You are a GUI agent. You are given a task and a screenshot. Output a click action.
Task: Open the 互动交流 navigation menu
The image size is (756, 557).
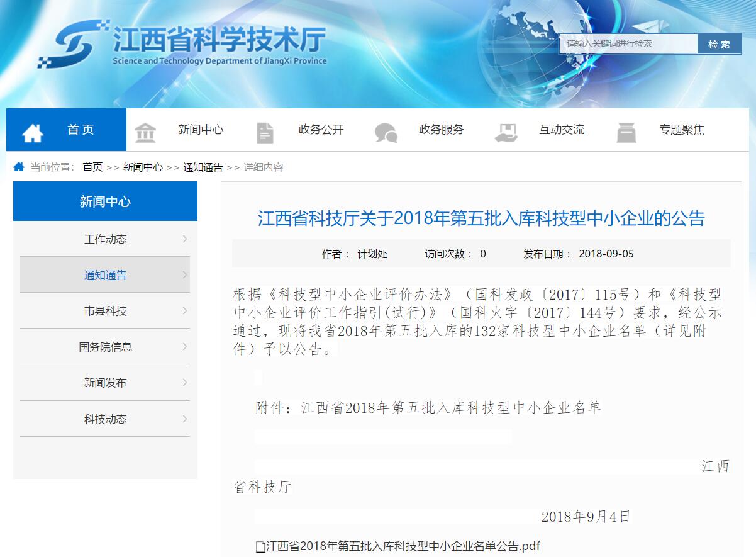[562, 130]
